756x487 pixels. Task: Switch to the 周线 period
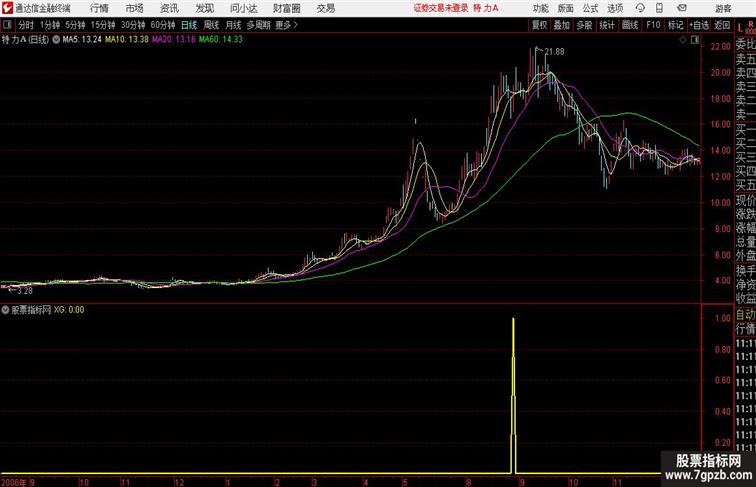pos(211,25)
